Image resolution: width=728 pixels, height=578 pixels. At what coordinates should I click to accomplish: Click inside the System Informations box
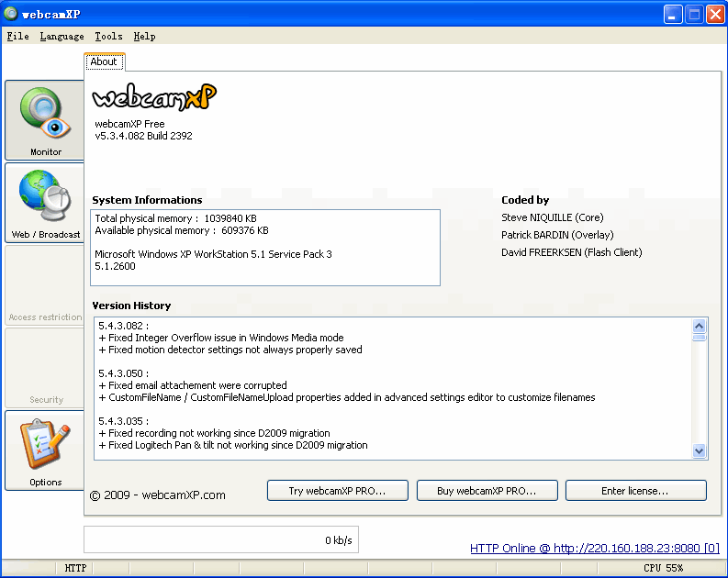pyautogui.click(x=265, y=248)
